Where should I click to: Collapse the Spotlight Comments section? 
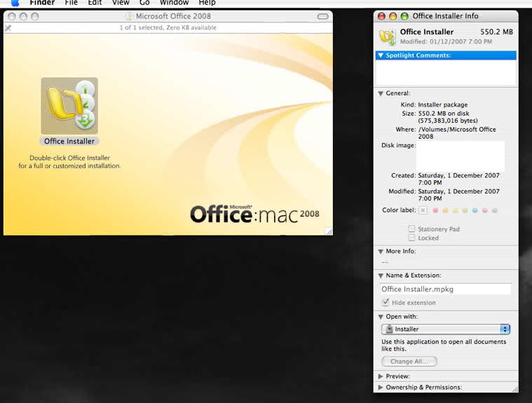[381, 55]
